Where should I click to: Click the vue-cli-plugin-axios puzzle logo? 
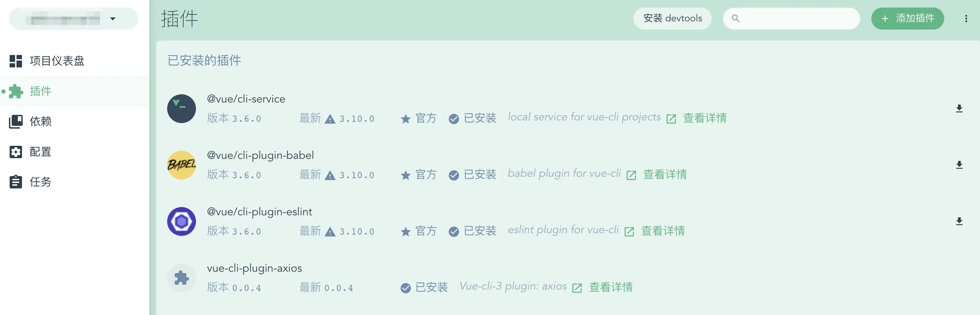(x=182, y=278)
